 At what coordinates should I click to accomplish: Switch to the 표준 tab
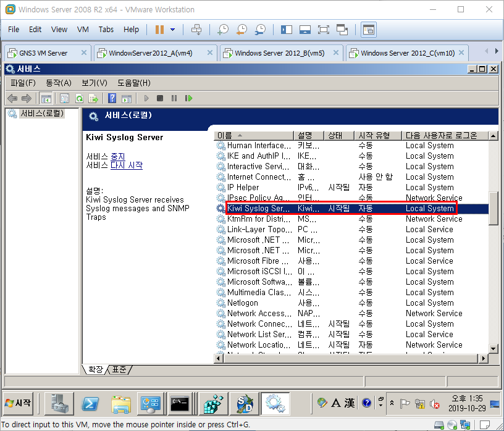tap(119, 370)
